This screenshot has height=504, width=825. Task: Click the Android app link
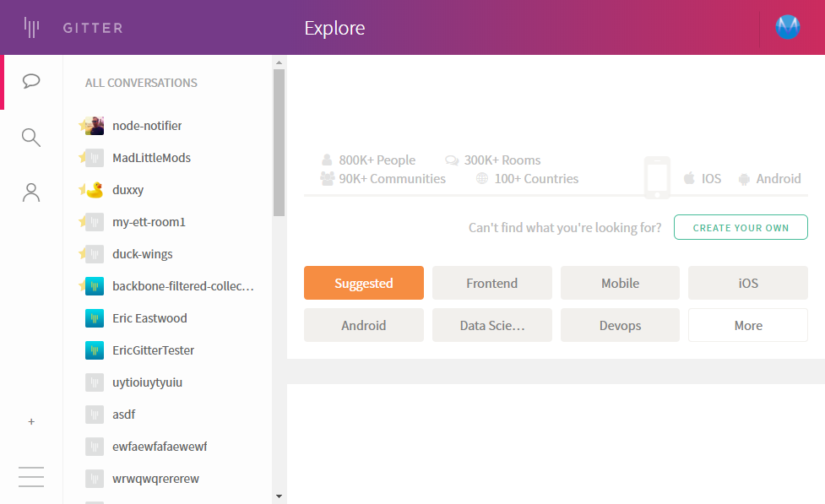pos(770,179)
